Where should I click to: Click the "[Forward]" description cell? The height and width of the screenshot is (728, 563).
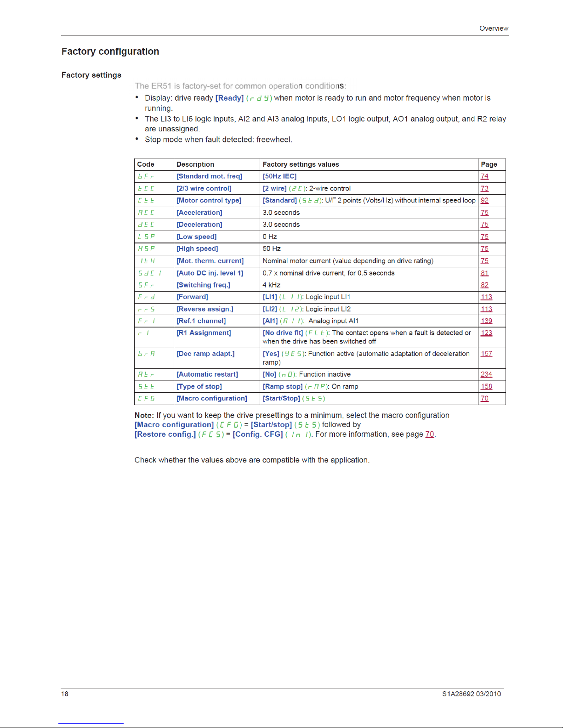192,297
